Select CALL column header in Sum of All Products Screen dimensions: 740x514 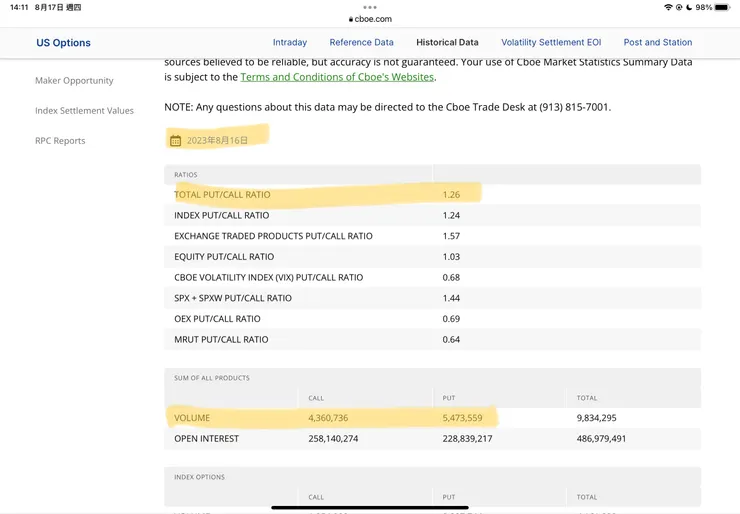[316, 398]
